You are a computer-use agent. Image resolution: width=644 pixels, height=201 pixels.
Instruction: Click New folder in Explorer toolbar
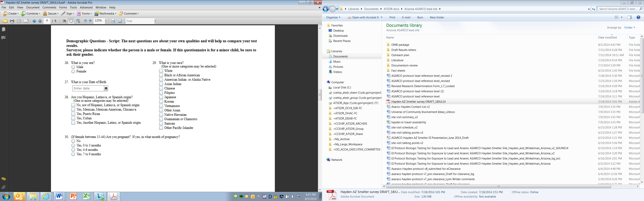pyautogui.click(x=437, y=17)
